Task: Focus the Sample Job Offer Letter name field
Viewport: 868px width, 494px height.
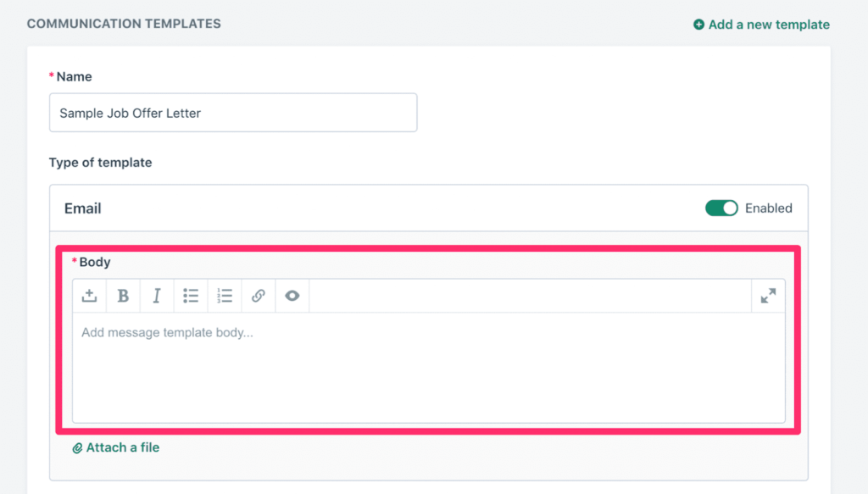Action: [233, 113]
